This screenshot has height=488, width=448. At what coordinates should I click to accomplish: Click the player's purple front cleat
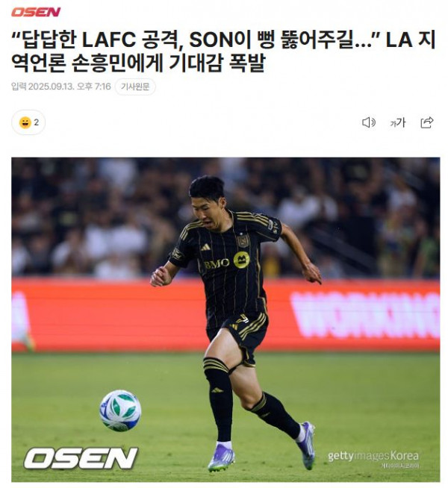[x=221, y=457]
